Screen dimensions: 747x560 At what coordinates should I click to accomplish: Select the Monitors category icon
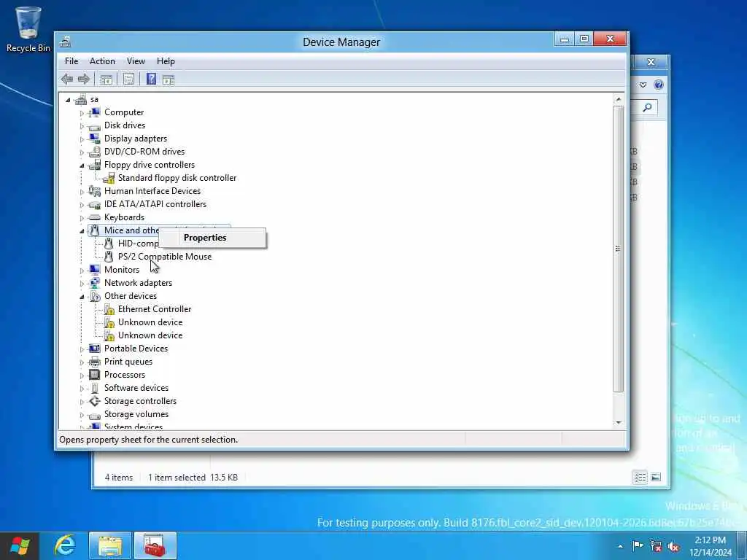pos(94,270)
